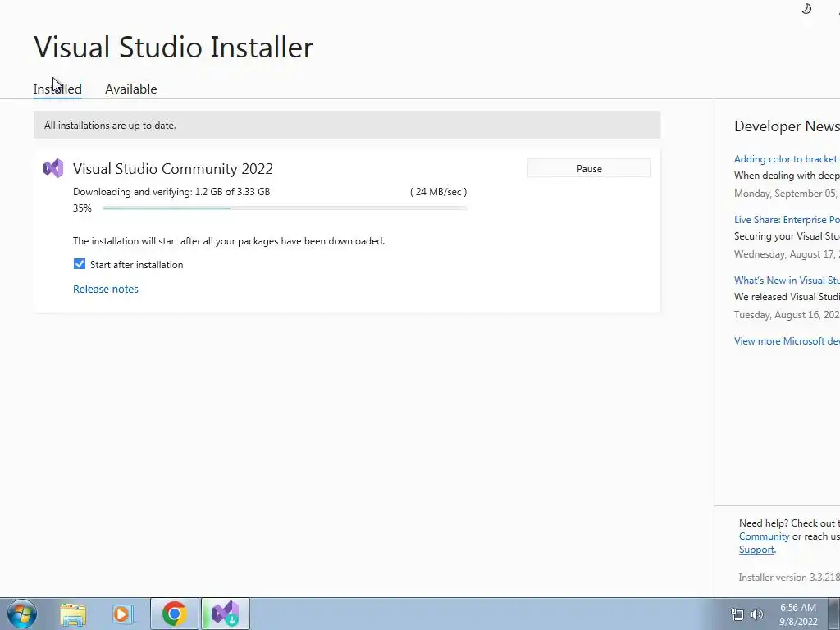Open "What's New in Visual Studio" article

click(x=787, y=281)
